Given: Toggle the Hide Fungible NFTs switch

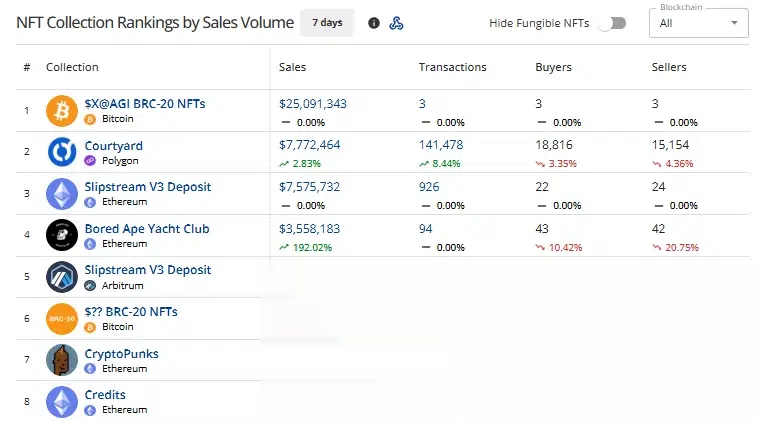Looking at the screenshot, I should (612, 23).
